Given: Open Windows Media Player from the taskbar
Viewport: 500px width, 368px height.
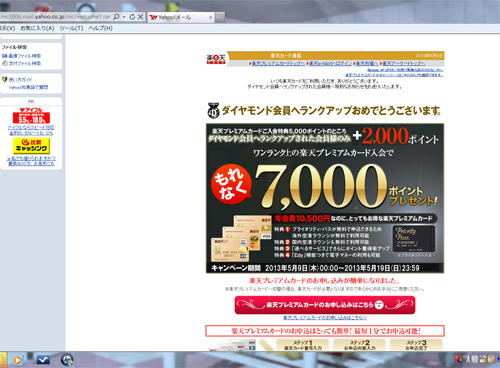Looking at the screenshot, I should click(x=18, y=360).
